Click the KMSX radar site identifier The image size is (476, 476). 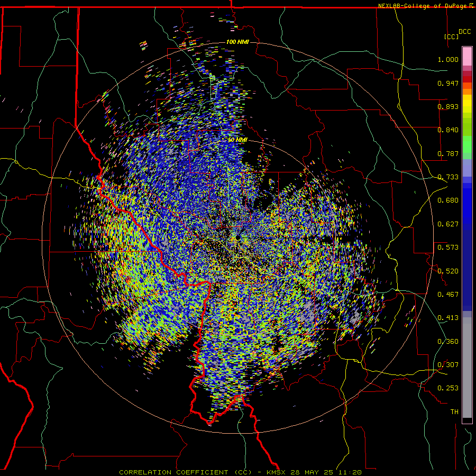pyautogui.click(x=277, y=472)
